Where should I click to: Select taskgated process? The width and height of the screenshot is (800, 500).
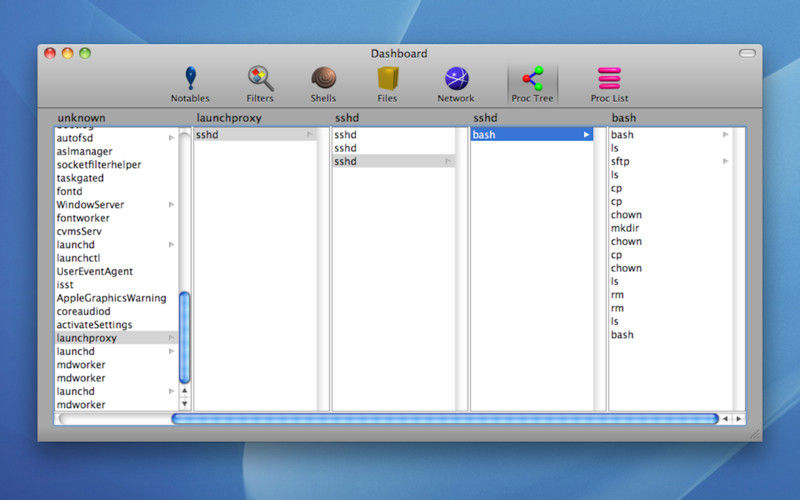pos(116,178)
